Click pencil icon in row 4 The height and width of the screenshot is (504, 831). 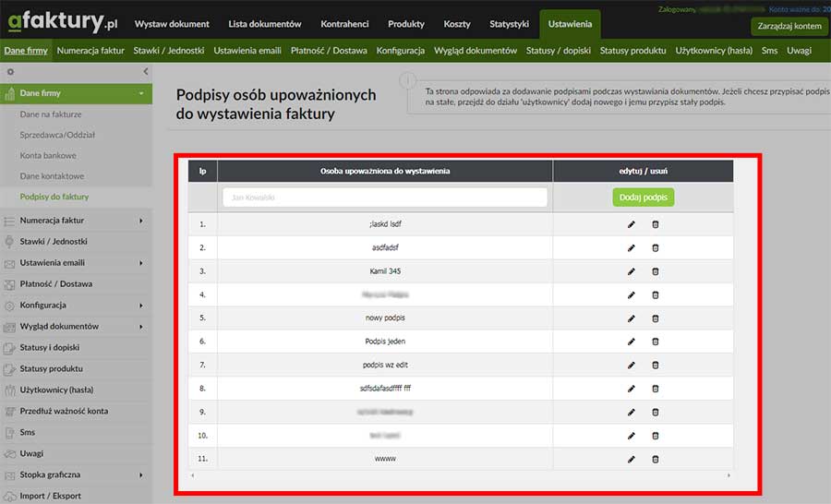click(x=632, y=295)
